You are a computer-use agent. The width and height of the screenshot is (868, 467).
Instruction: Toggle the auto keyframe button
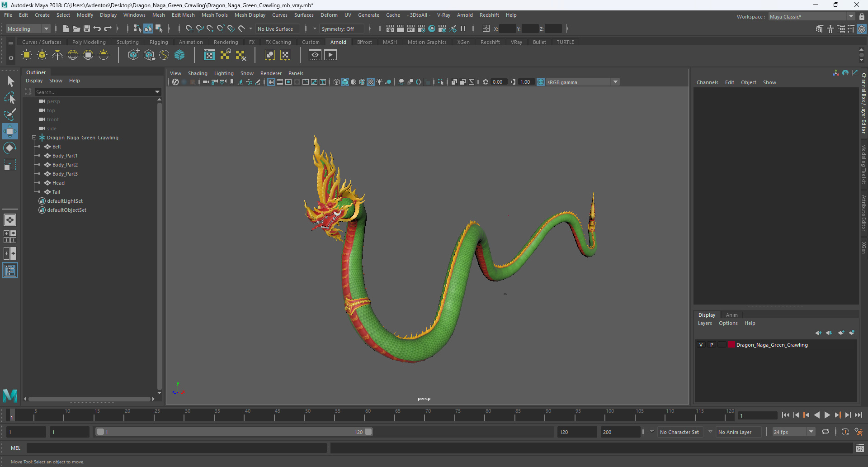point(845,432)
